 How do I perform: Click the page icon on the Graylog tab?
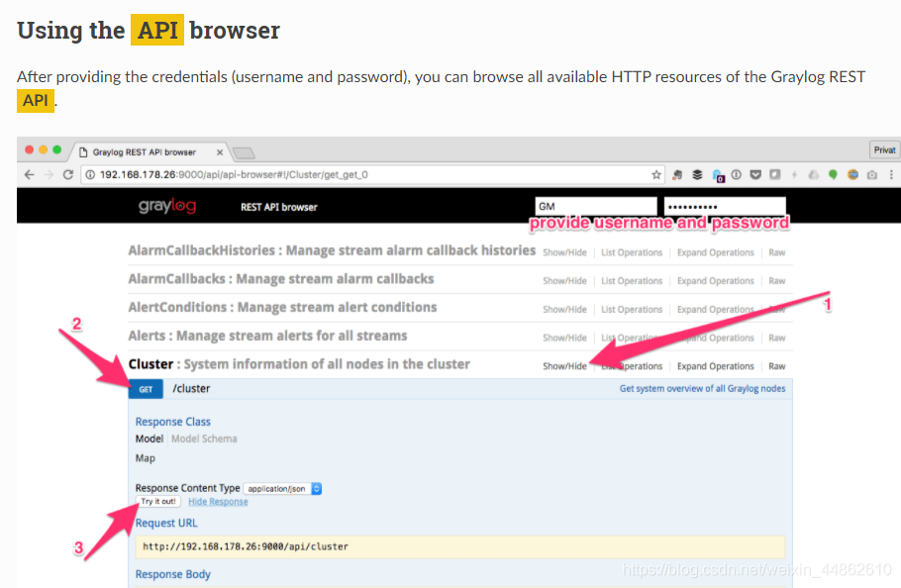[83, 152]
